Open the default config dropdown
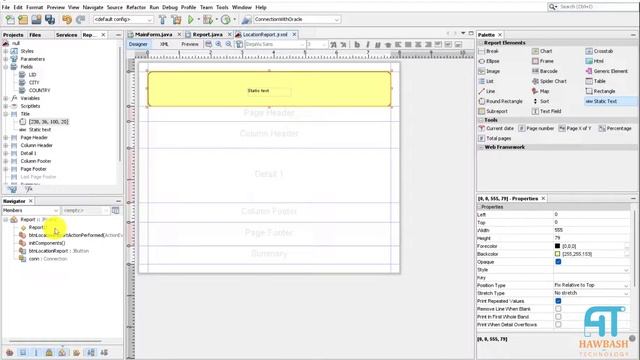Viewport: 640px width, 360px height. (x=123, y=19)
